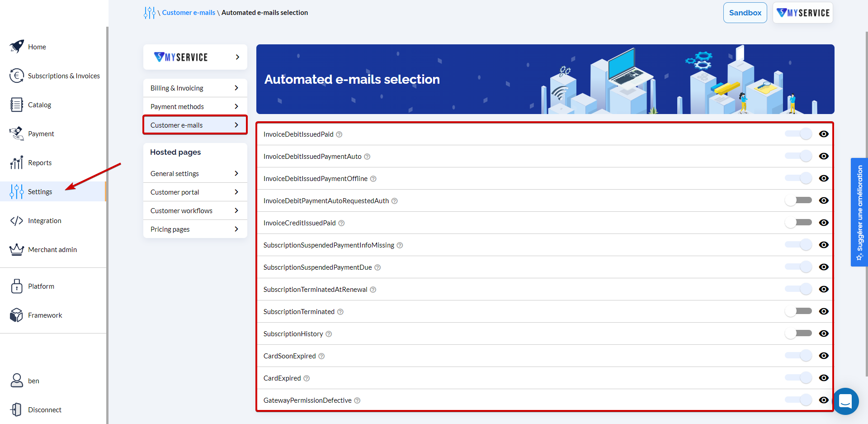Image resolution: width=868 pixels, height=424 pixels.
Task: Click help icon next to CardExpired
Action: coord(307,378)
